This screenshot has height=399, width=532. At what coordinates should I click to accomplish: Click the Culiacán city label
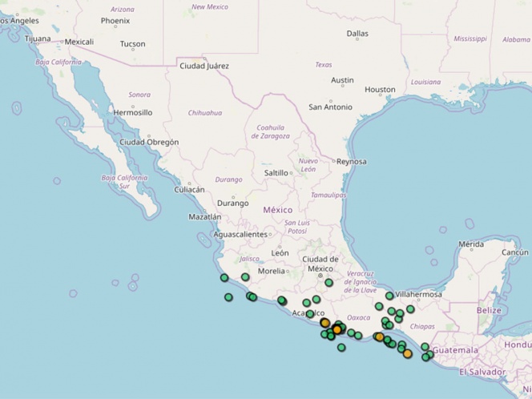pos(189,190)
